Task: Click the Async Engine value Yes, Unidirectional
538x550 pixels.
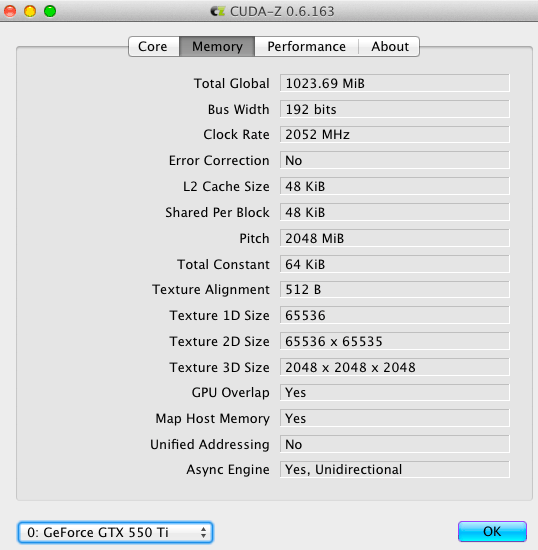Action: point(395,470)
